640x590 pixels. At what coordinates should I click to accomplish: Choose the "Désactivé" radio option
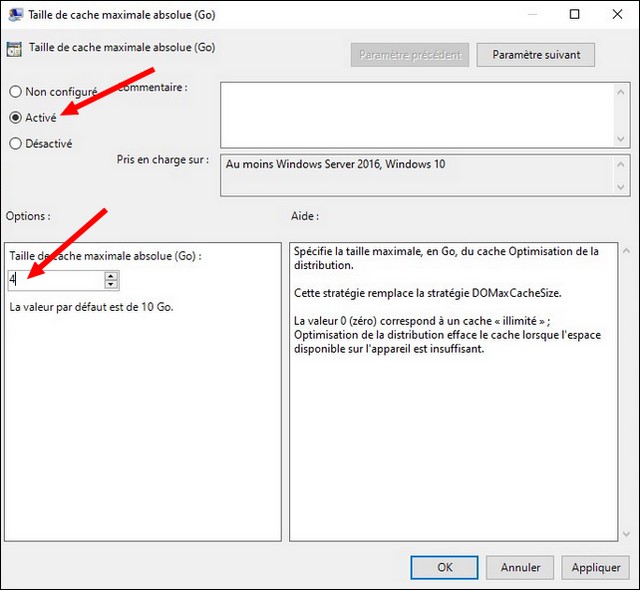15,143
